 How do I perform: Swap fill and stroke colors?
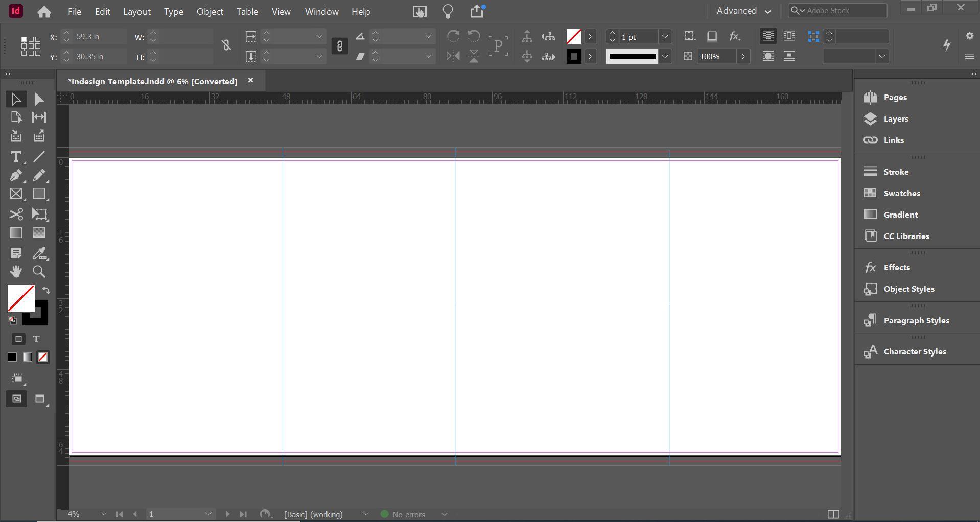pos(46,290)
